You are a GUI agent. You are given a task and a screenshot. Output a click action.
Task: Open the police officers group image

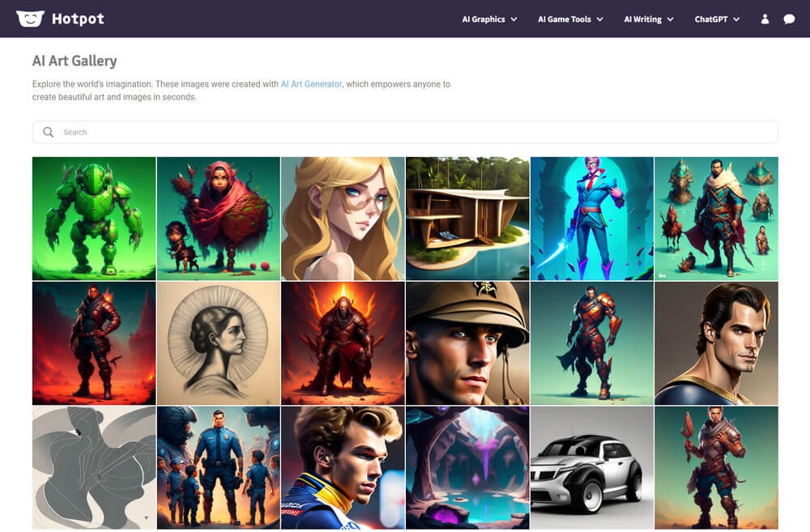(x=218, y=467)
